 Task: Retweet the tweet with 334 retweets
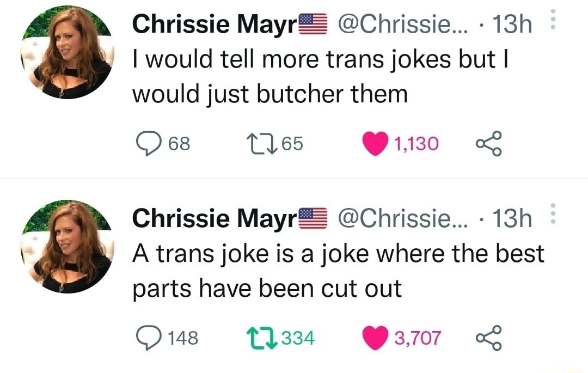pos(262,337)
